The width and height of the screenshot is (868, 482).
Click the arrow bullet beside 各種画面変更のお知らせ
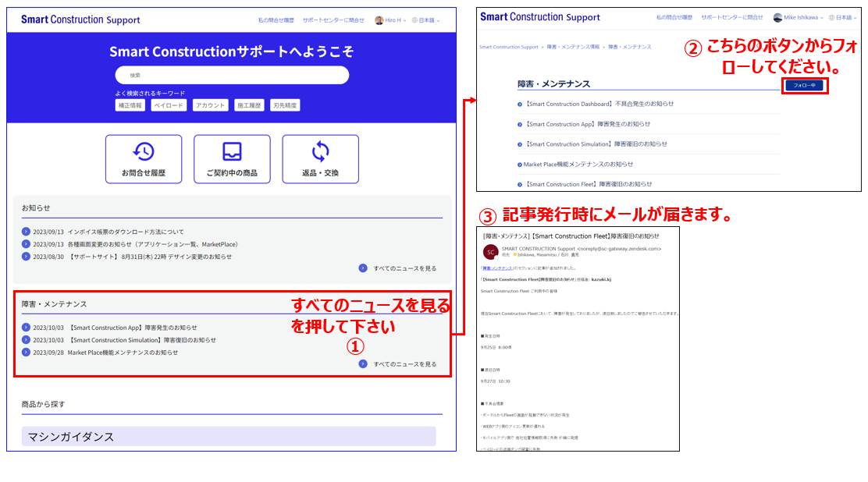pos(26,243)
